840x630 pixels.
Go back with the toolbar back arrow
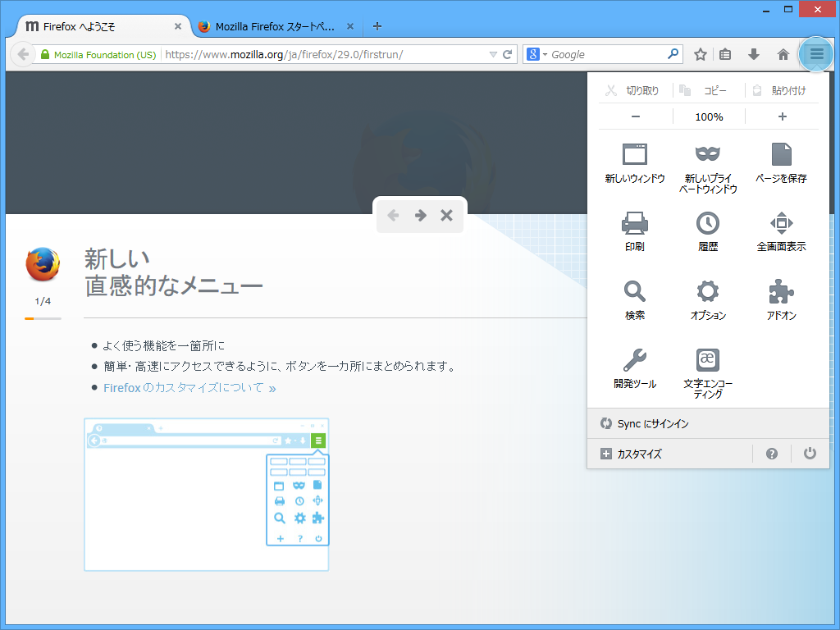(23, 54)
